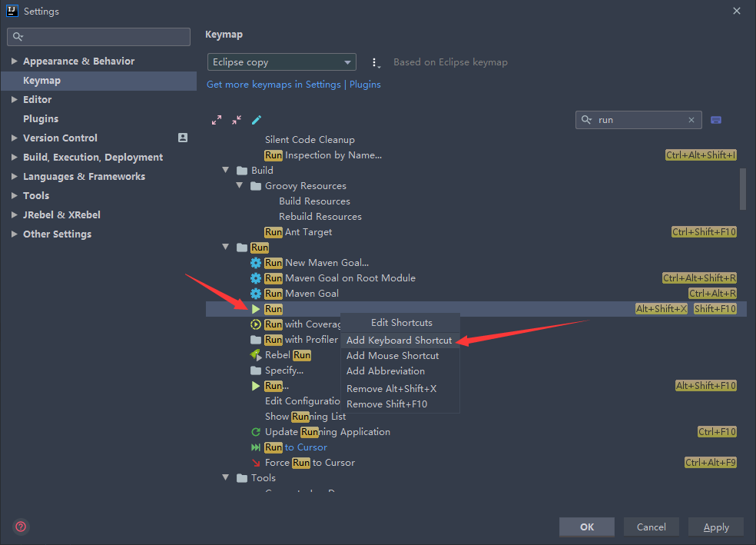
Task: Click the Version Control profile icon in sidebar
Action: 183,138
